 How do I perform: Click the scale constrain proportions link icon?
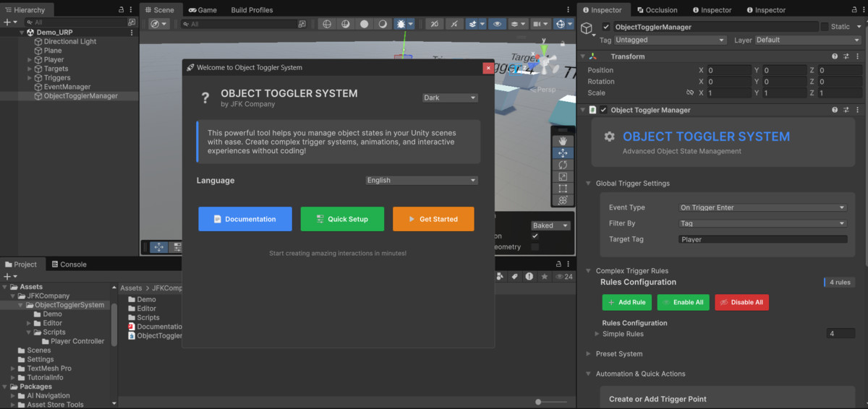(x=690, y=93)
